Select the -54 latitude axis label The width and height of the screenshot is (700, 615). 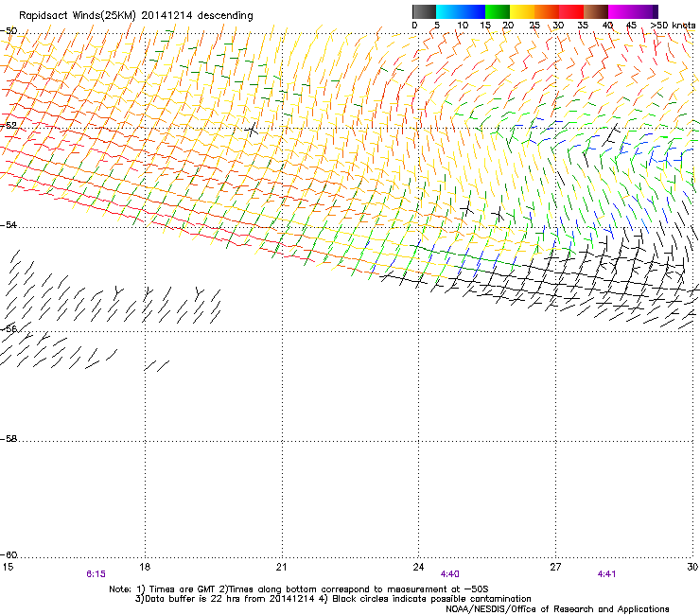(x=9, y=224)
